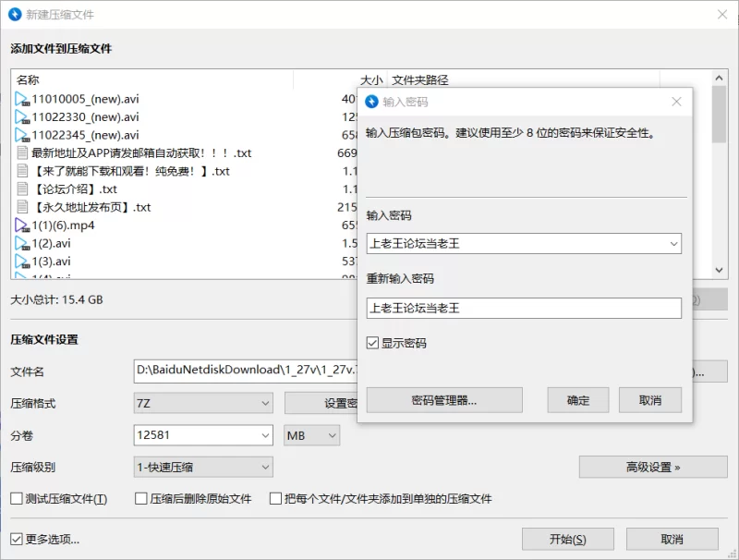This screenshot has width=739, height=560.
Task: Select row 【永久地址发布页】.txt
Action: click(185, 207)
